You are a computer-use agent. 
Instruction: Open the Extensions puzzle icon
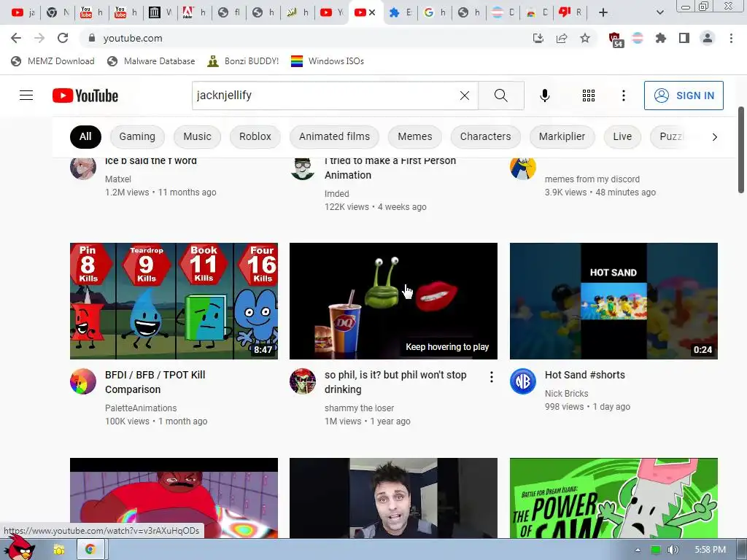click(661, 38)
